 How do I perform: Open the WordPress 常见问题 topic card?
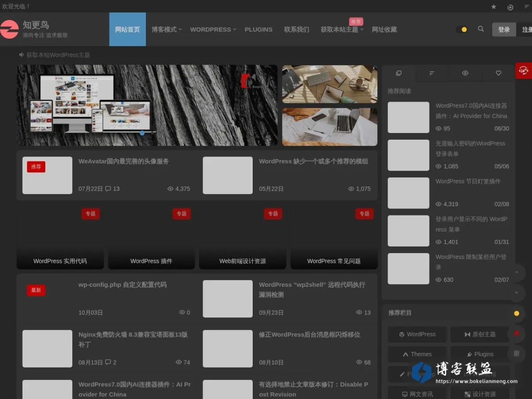334,237
